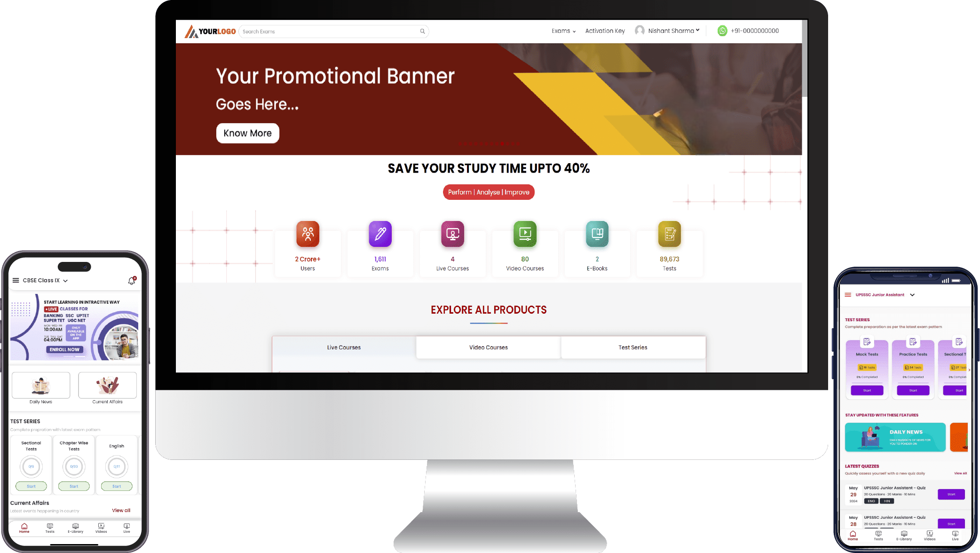
Task: Expand the UPSSSC Junior Assistant dropdown
Action: (913, 295)
